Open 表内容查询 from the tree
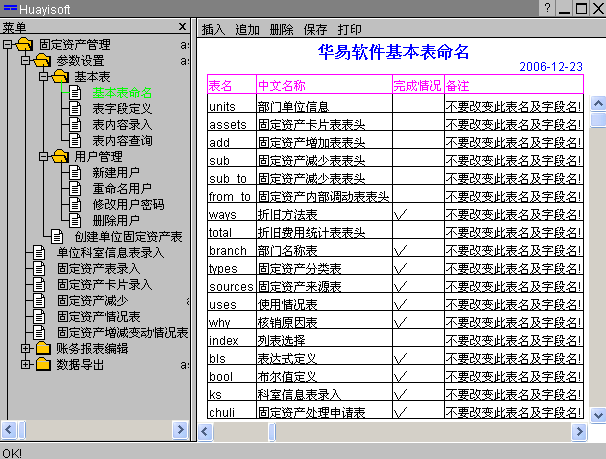The height and width of the screenshot is (459, 606). pyautogui.click(x=122, y=140)
